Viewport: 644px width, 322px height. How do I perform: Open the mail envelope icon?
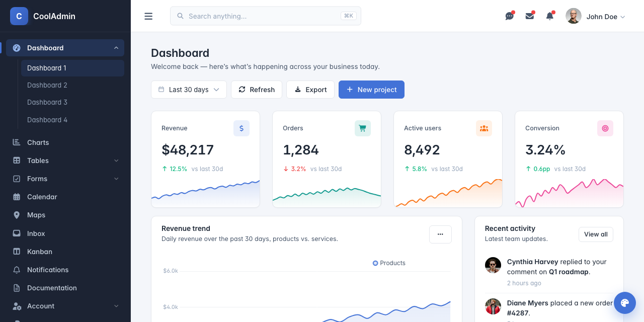pos(530,16)
